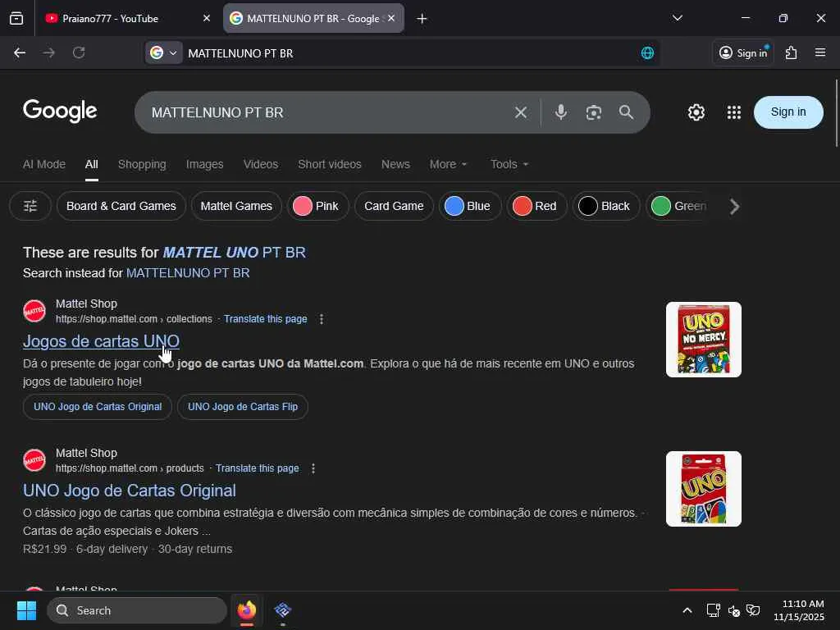
Task: Show hidden system tray icons
Action: tap(687, 610)
